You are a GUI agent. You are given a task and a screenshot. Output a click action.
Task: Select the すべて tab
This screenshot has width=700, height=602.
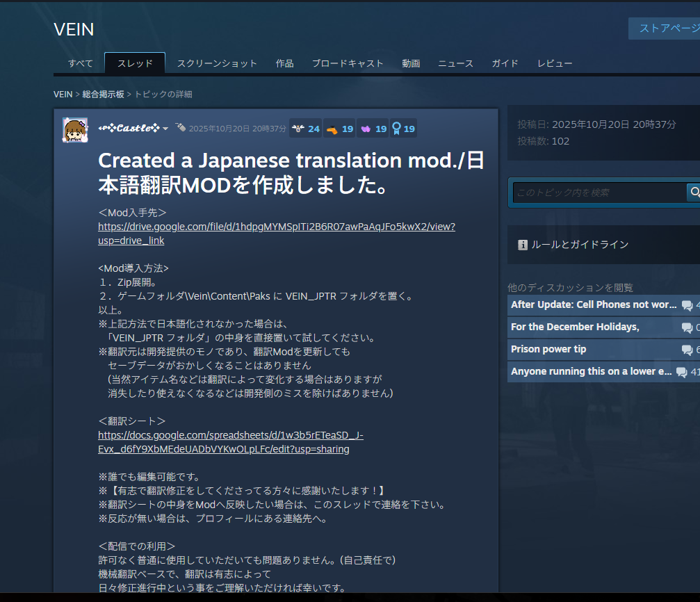coord(80,63)
